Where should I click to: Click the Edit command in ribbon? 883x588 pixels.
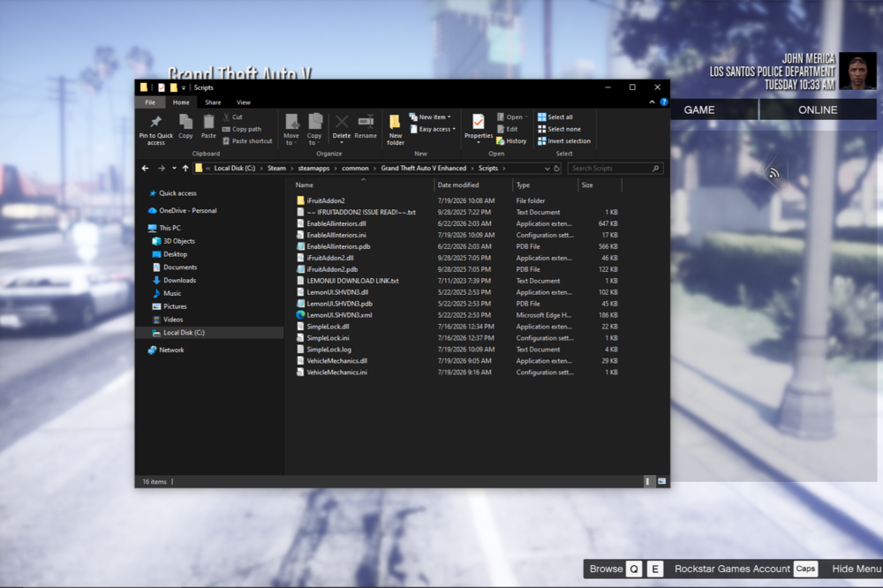pyautogui.click(x=507, y=129)
